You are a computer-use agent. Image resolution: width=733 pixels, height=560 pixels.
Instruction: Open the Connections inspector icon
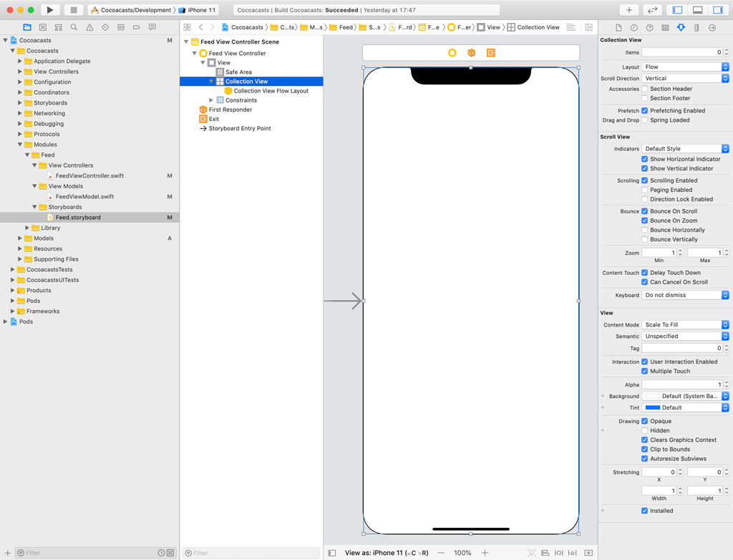point(714,27)
